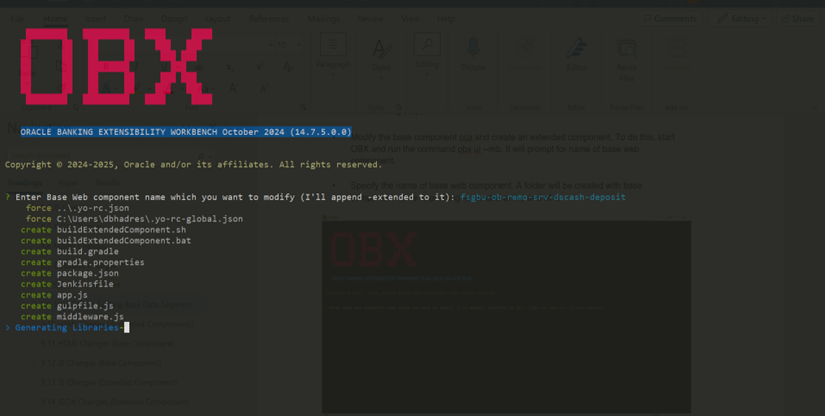The height and width of the screenshot is (416, 825).
Task: Click the ..\.yo-rc.json terminal line
Action: [x=77, y=208]
